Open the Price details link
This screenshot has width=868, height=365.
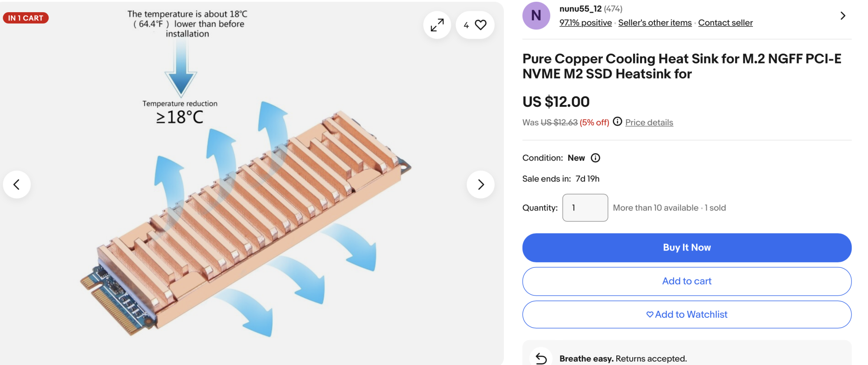click(x=649, y=122)
